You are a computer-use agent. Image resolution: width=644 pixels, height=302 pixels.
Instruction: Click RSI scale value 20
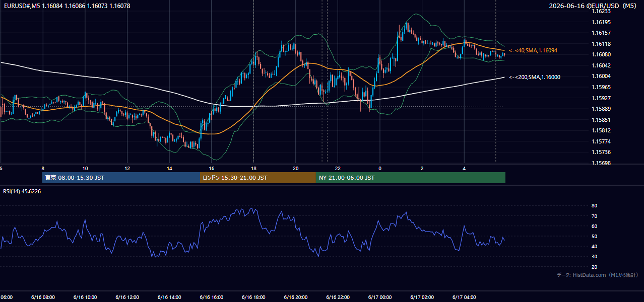595,267
